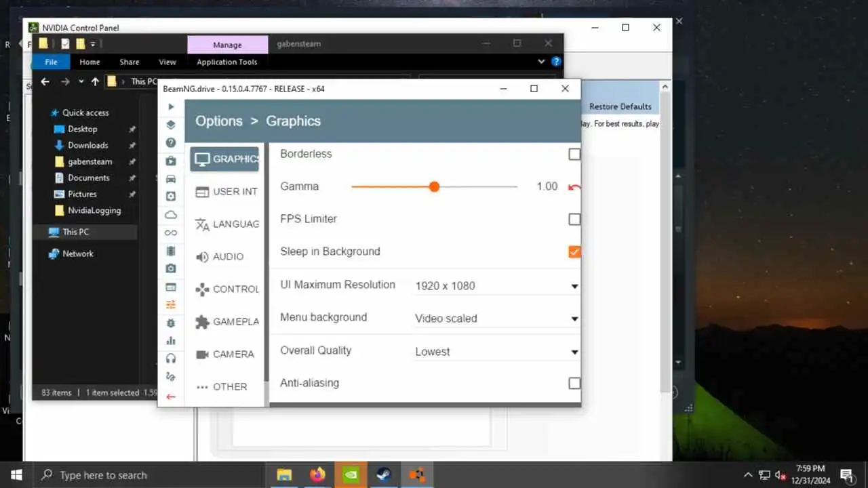Image resolution: width=868 pixels, height=488 pixels.
Task: Select the CAMERA options tab
Action: pyautogui.click(x=224, y=354)
